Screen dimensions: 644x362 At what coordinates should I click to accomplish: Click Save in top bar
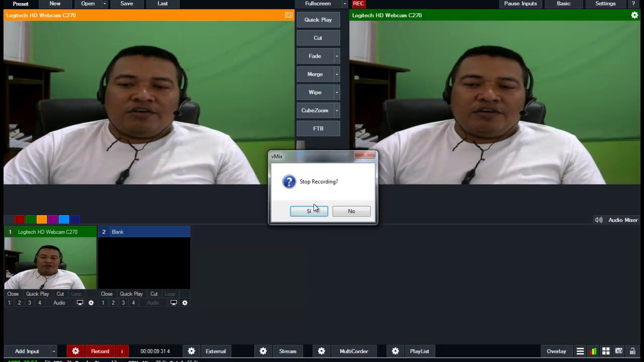coord(127,4)
